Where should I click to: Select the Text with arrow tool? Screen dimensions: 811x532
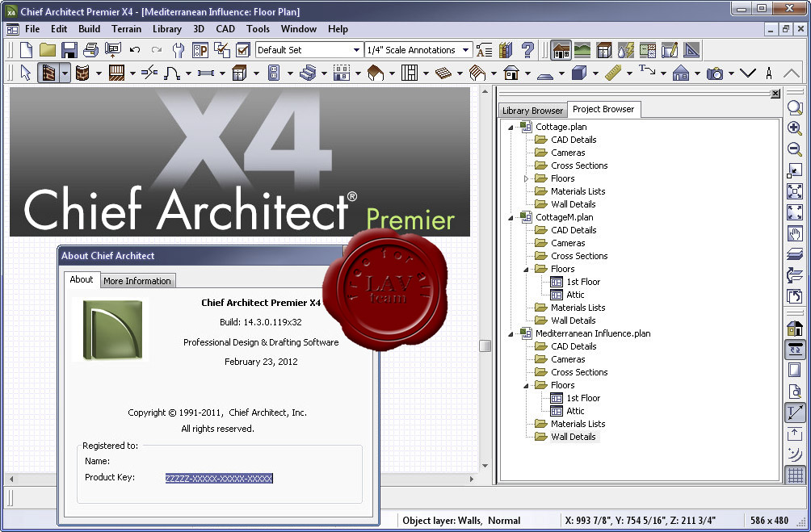646,70
